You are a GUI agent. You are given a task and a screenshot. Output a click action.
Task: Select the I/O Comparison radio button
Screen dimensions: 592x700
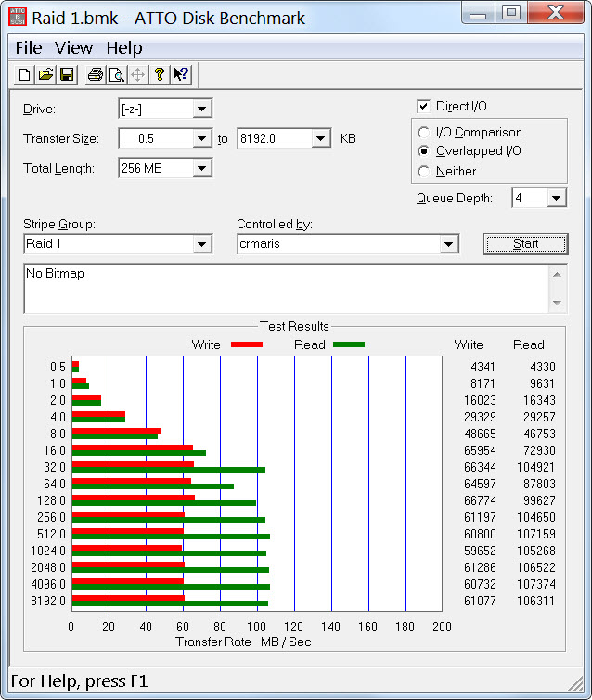pos(423,132)
